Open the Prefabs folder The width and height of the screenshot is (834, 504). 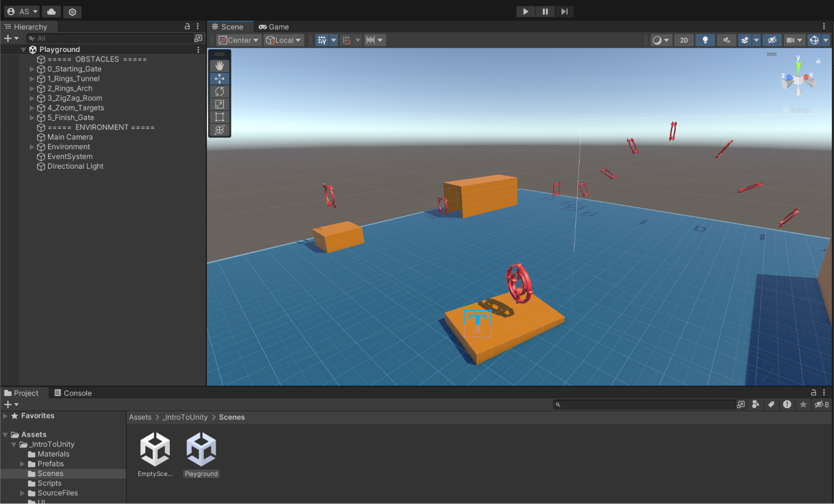[50, 464]
